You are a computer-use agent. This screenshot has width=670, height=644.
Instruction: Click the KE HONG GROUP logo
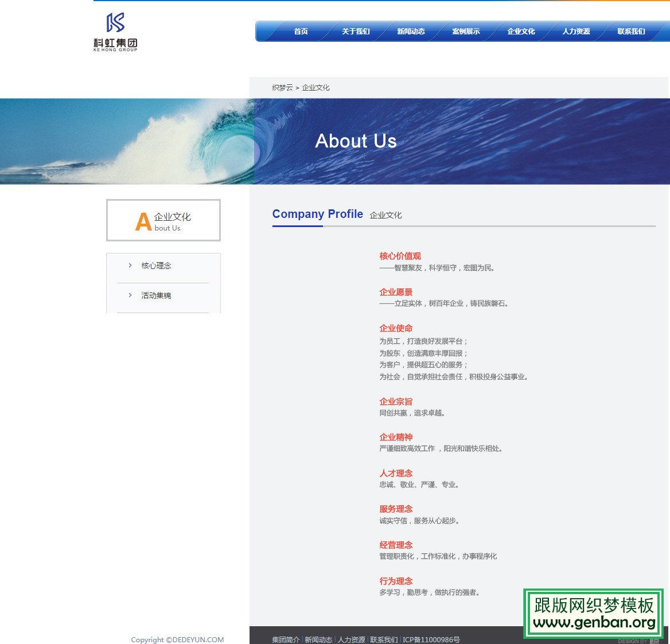coord(115,32)
